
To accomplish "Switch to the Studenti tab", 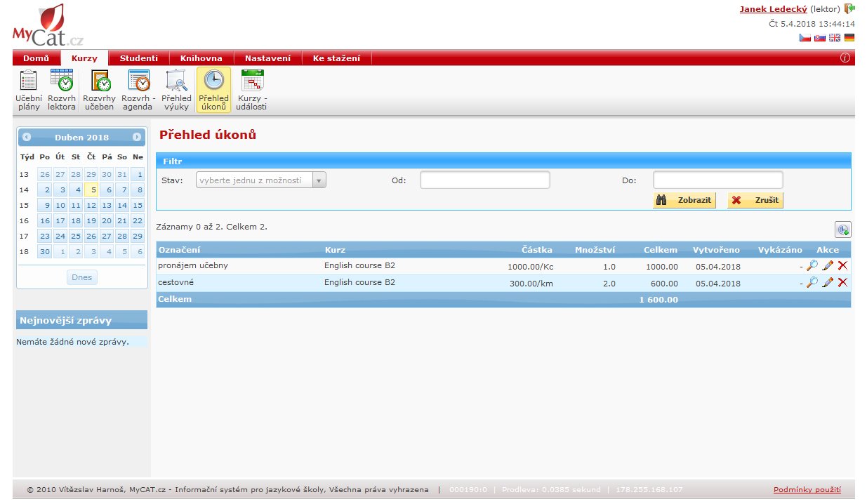I will point(138,58).
